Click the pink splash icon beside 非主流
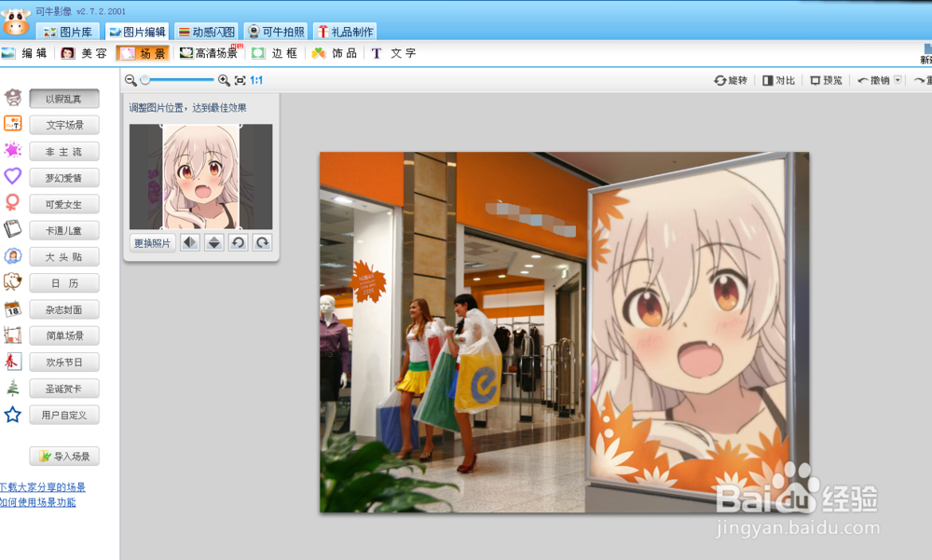This screenshot has height=560, width=932. coord(12,150)
